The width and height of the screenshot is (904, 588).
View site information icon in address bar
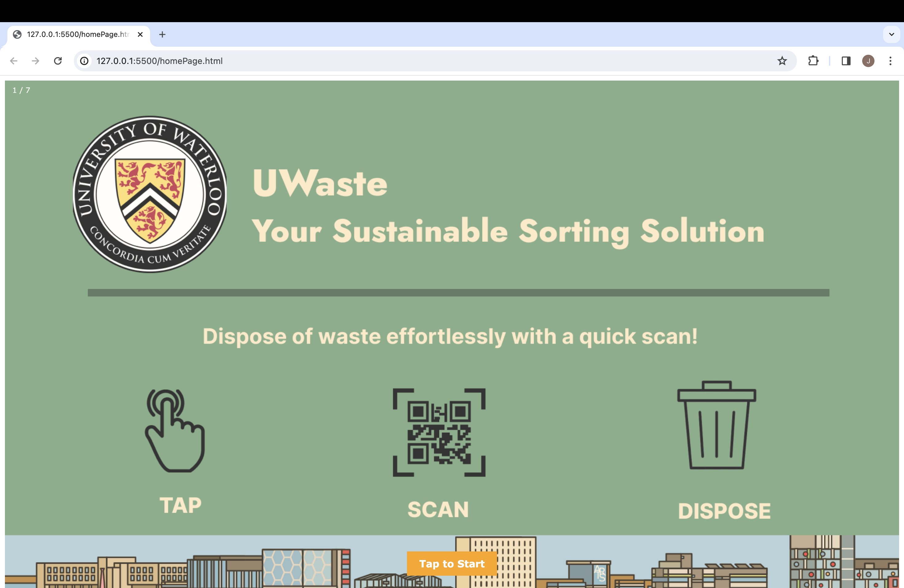tap(84, 61)
